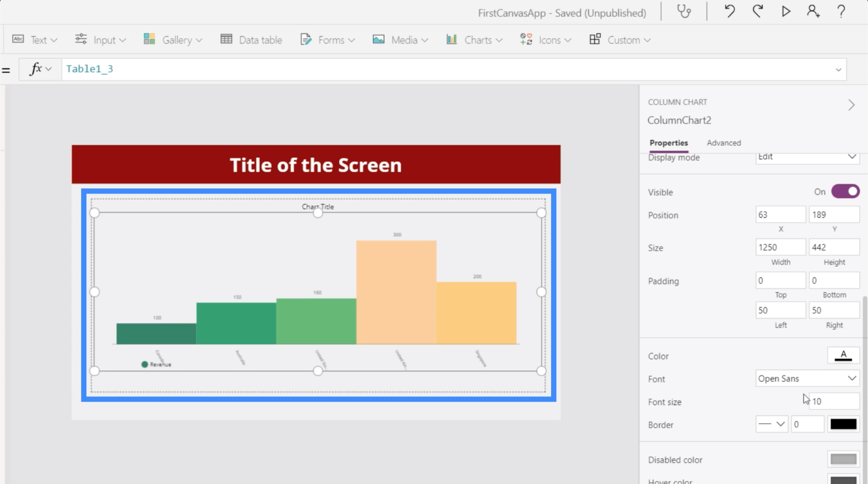Click the Font size field
The image size is (868, 484).
click(834, 401)
